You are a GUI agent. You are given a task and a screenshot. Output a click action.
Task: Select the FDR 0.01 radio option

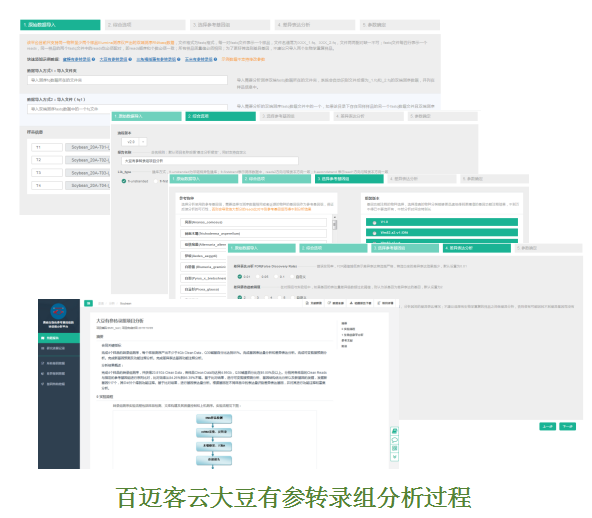239,276
